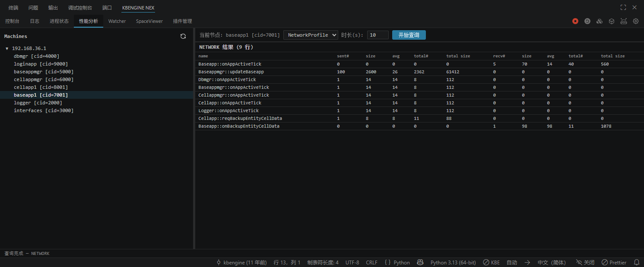This screenshot has width=644, height=267.
Task: Click the KBE status bar item
Action: click(x=491, y=262)
